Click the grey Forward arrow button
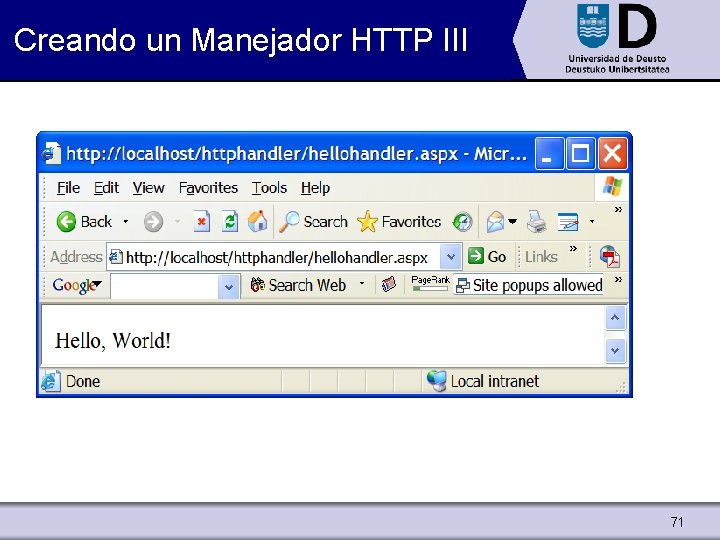Viewport: 720px width, 540px height. click(x=153, y=222)
